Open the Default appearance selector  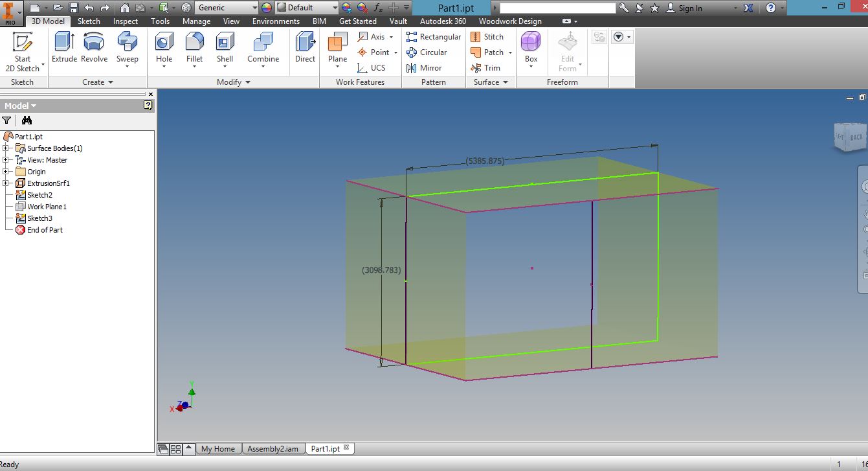[x=306, y=8]
